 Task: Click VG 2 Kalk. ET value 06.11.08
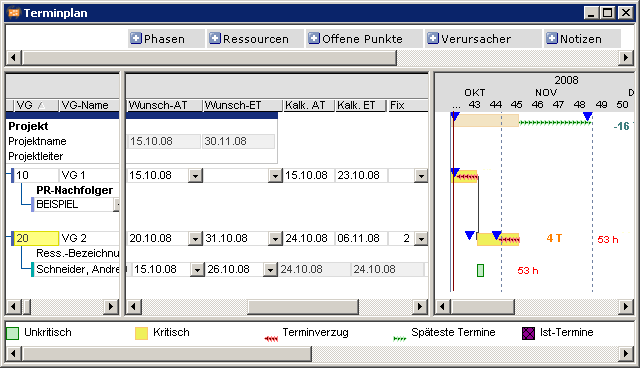[361, 238]
